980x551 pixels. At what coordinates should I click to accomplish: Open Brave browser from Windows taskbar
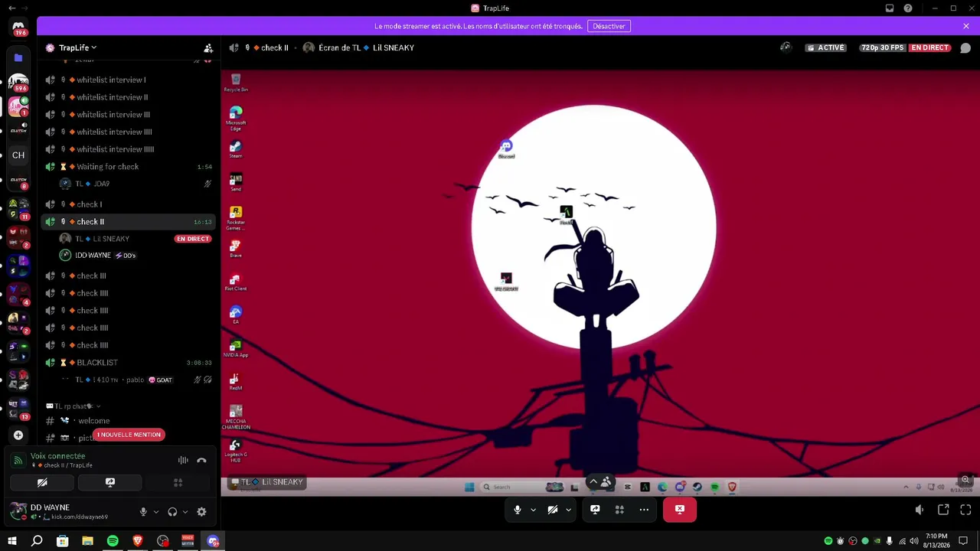(138, 541)
